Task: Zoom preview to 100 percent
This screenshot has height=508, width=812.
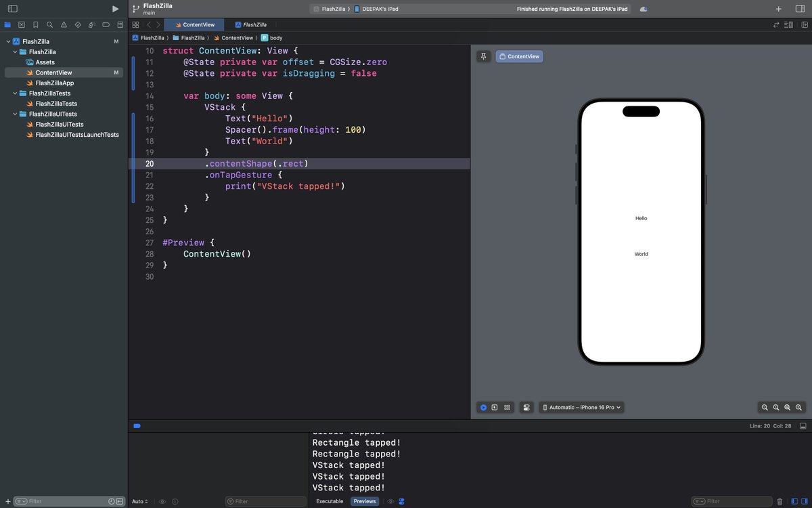Action: point(776,407)
